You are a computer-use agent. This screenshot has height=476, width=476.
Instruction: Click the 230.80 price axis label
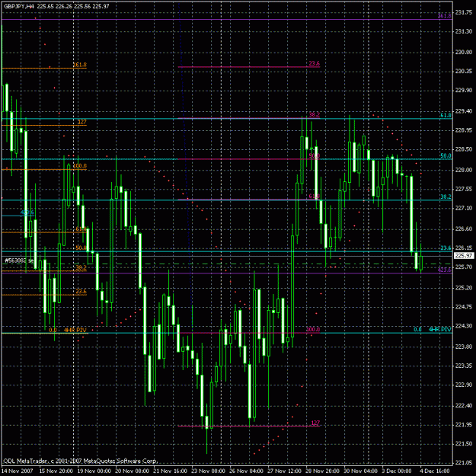(x=464, y=53)
